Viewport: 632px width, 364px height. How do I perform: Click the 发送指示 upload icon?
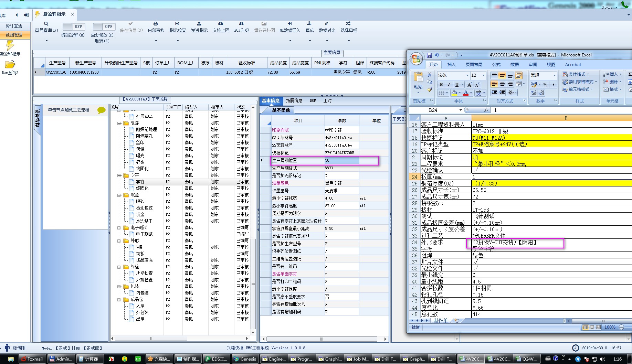199,24
